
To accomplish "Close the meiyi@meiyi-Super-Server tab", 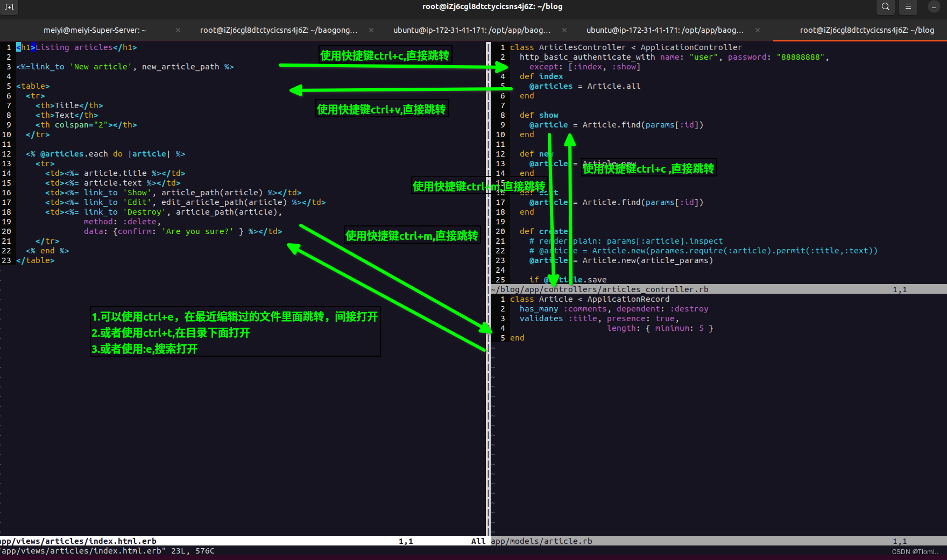I will coord(178,30).
